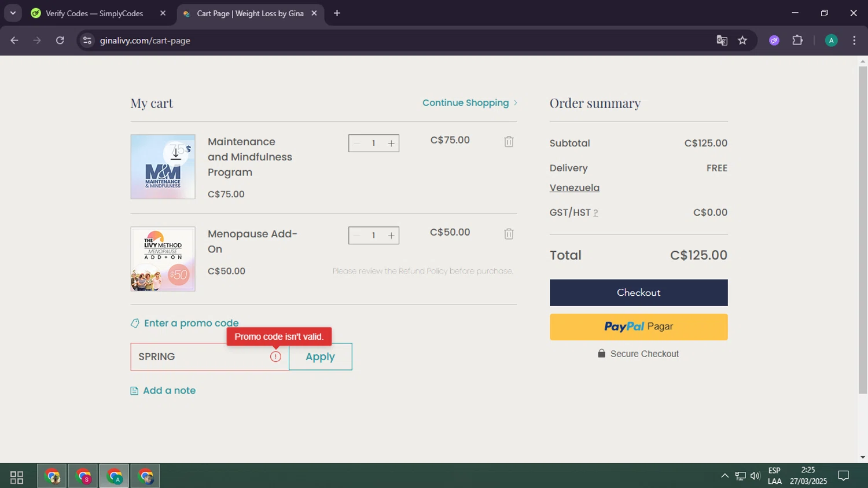868x488 pixels.
Task: Reload the cart page
Action: (60, 41)
